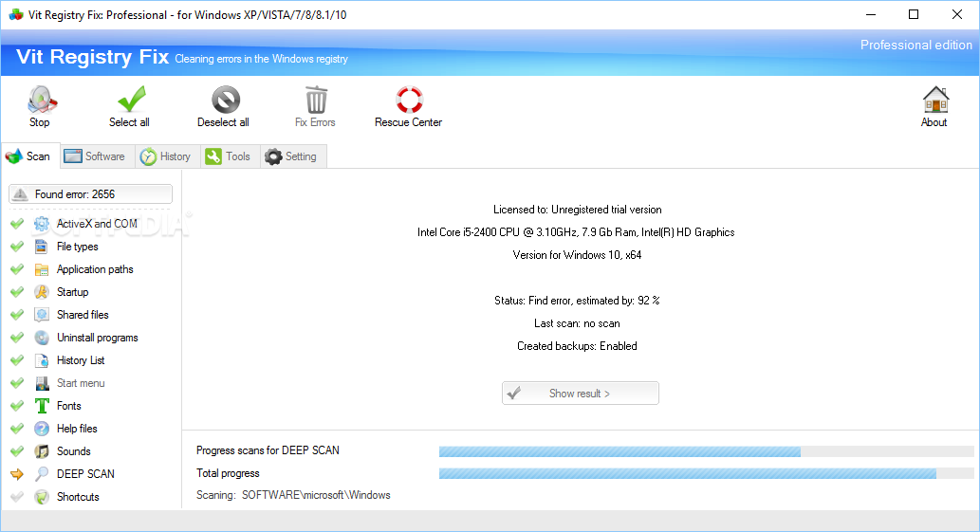Select the Startup category label
Screen dimensions: 980x532
[72, 291]
